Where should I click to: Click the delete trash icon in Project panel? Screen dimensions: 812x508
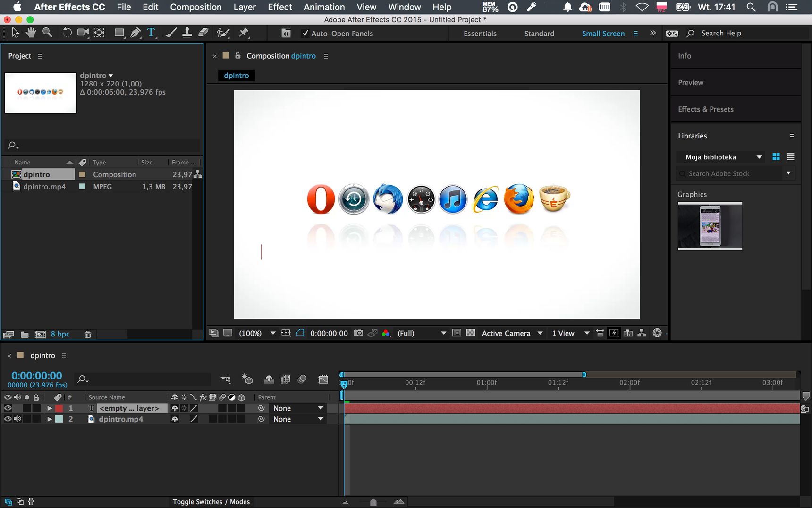pyautogui.click(x=88, y=334)
